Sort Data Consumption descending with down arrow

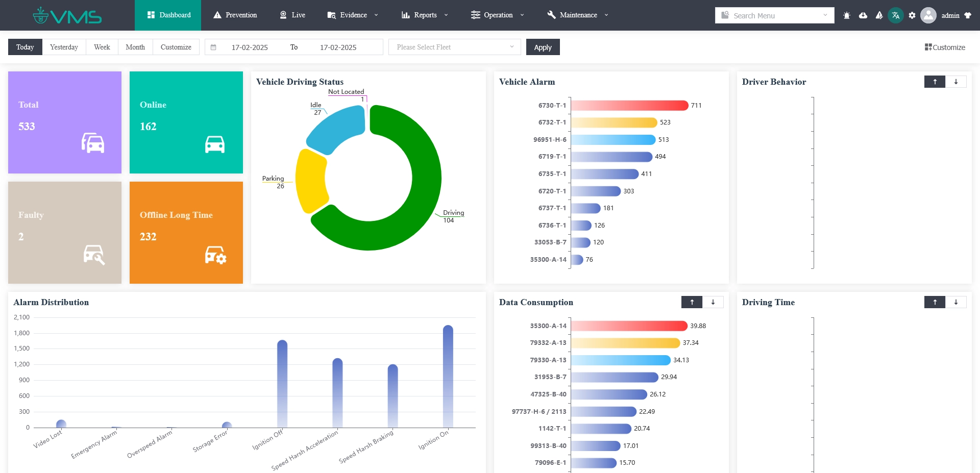tap(713, 302)
